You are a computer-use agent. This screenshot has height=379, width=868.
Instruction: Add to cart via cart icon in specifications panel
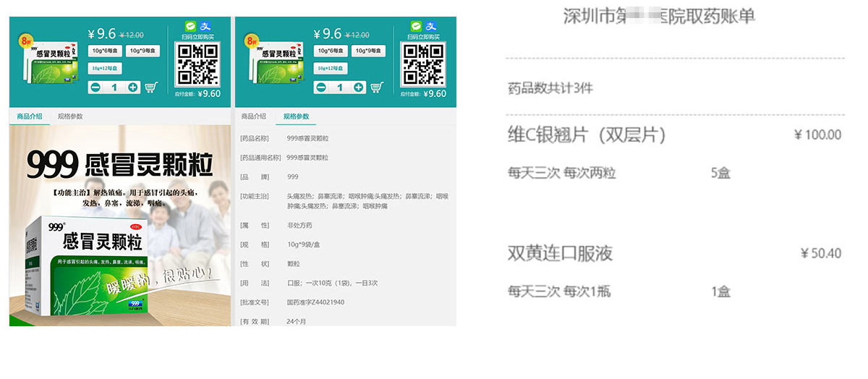click(x=377, y=88)
